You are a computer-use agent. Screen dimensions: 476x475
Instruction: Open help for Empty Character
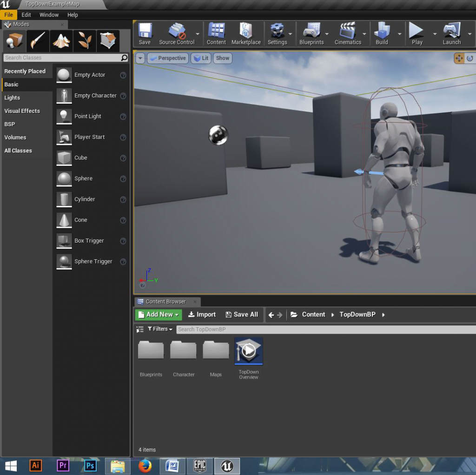[x=123, y=96]
